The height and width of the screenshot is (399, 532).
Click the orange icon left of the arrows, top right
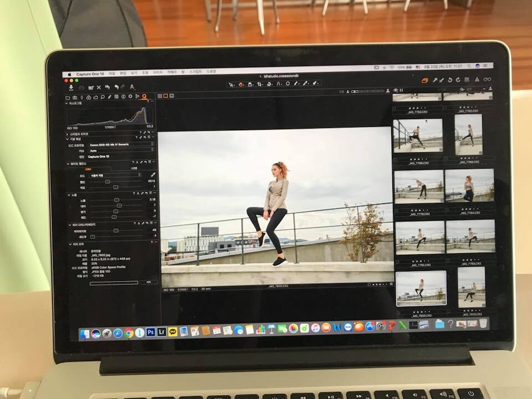tap(425, 80)
